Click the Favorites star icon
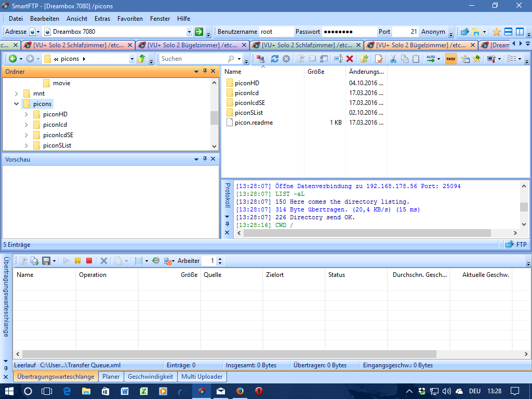 click(x=496, y=32)
